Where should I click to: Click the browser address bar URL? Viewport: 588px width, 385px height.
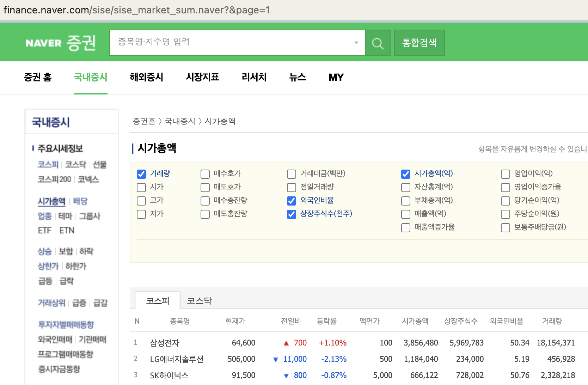[137, 10]
